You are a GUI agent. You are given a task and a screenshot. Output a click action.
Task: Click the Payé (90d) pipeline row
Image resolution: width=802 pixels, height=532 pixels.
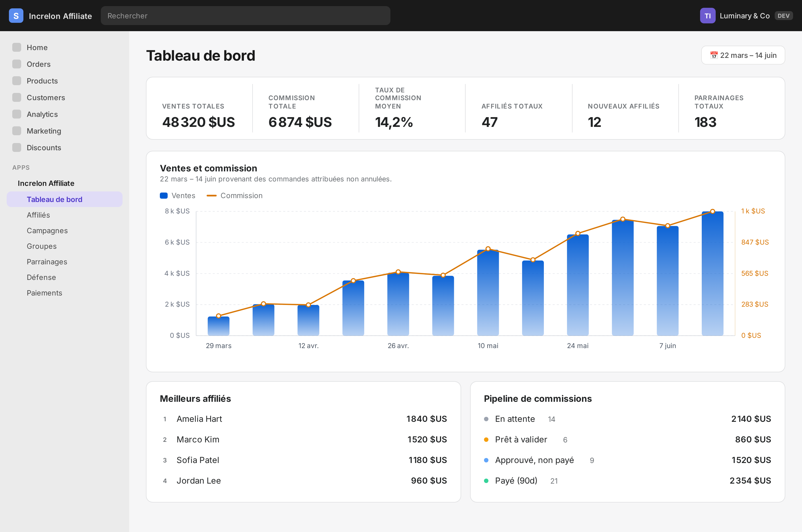[x=627, y=481]
